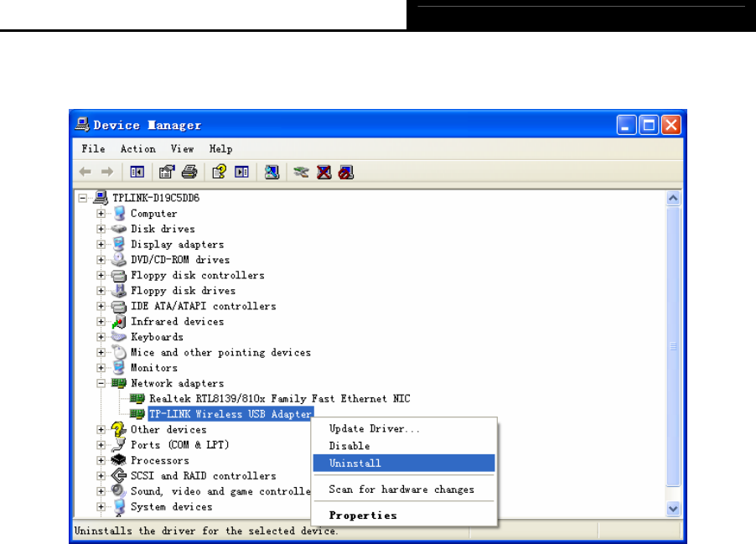Click the Back arrow toolbar icon
The height and width of the screenshot is (544, 756).
click(85, 172)
